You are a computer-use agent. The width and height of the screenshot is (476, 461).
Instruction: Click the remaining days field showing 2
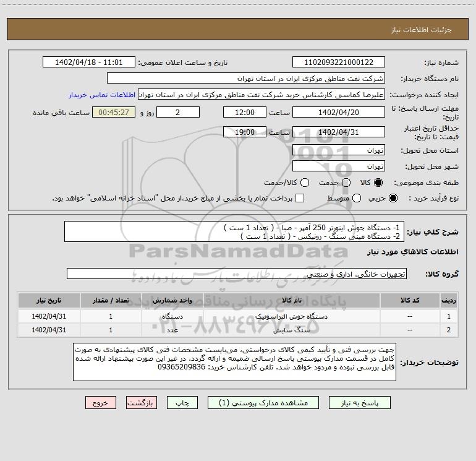pyautogui.click(x=178, y=113)
